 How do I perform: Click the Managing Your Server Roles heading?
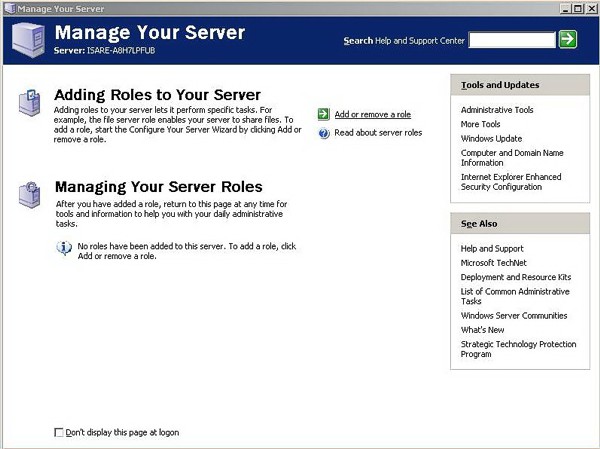pyautogui.click(x=158, y=187)
